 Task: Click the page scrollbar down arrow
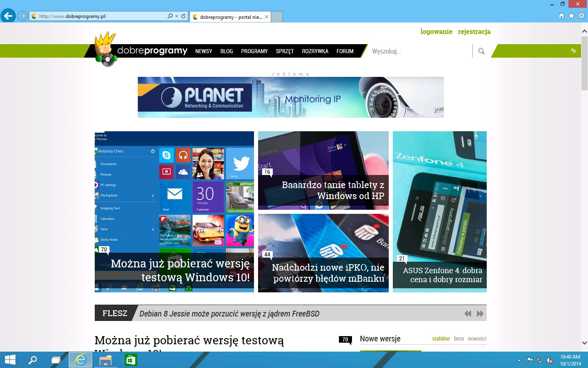click(x=584, y=343)
